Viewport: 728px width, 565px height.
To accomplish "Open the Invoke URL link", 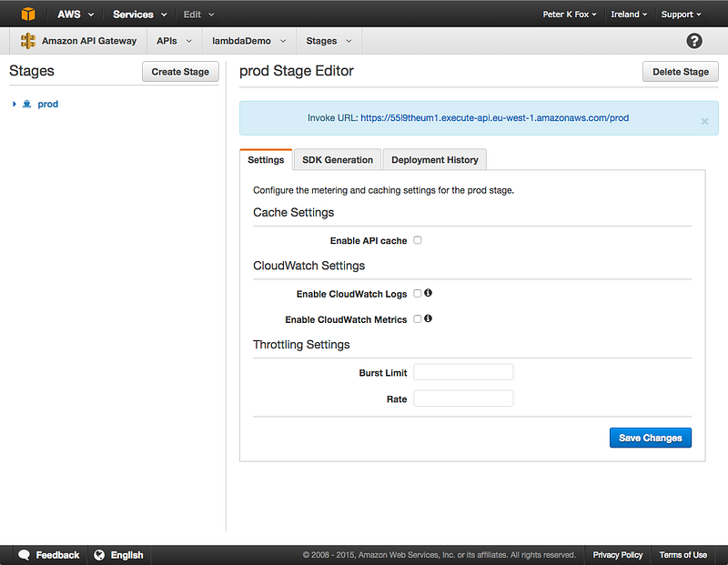I will pyautogui.click(x=494, y=118).
